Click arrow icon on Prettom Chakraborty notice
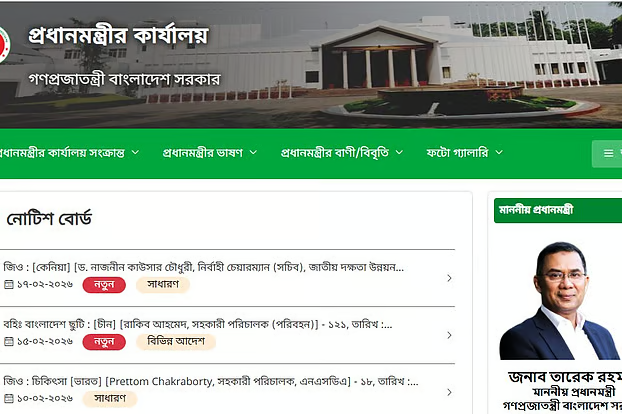This screenshot has width=622, height=414. pyautogui.click(x=449, y=392)
